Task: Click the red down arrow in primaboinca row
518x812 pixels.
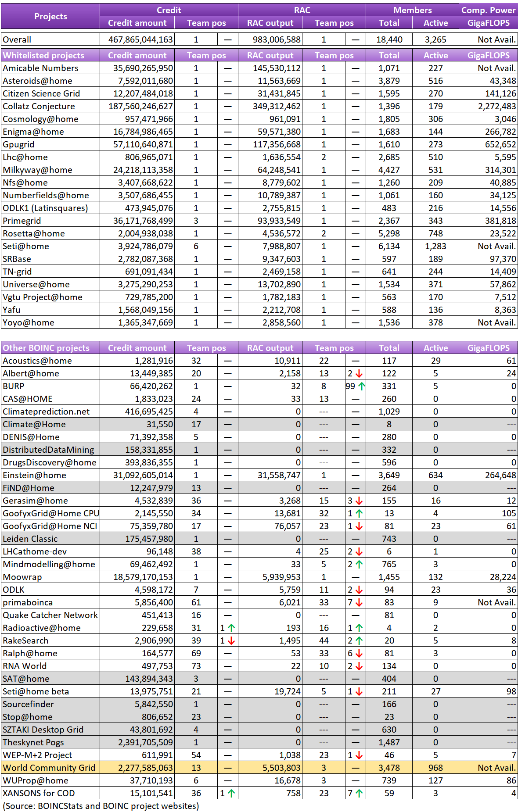Action: 359,602
